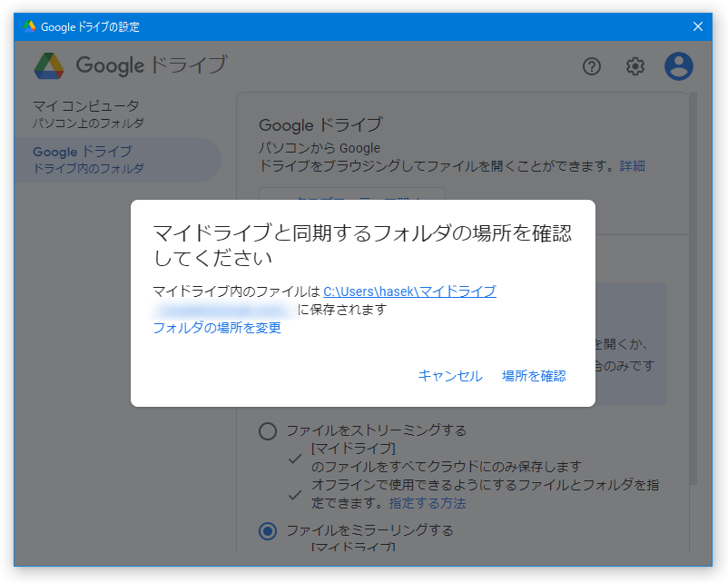Click the キャンセル button

coord(450,376)
